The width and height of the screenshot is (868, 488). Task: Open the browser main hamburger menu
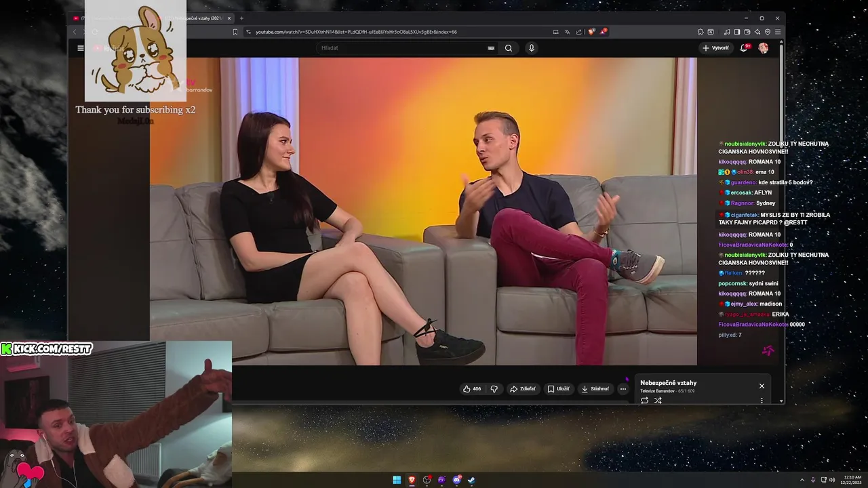(778, 32)
